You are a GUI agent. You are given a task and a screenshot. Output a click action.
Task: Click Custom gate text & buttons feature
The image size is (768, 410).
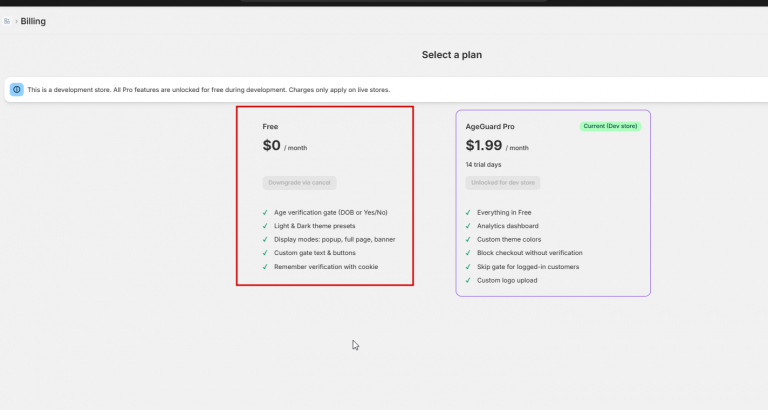314,253
